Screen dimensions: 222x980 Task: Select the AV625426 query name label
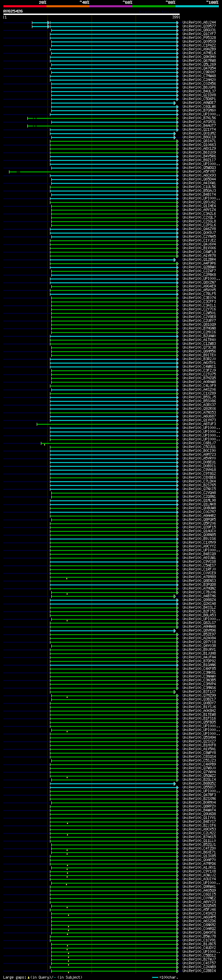click(x=13, y=11)
